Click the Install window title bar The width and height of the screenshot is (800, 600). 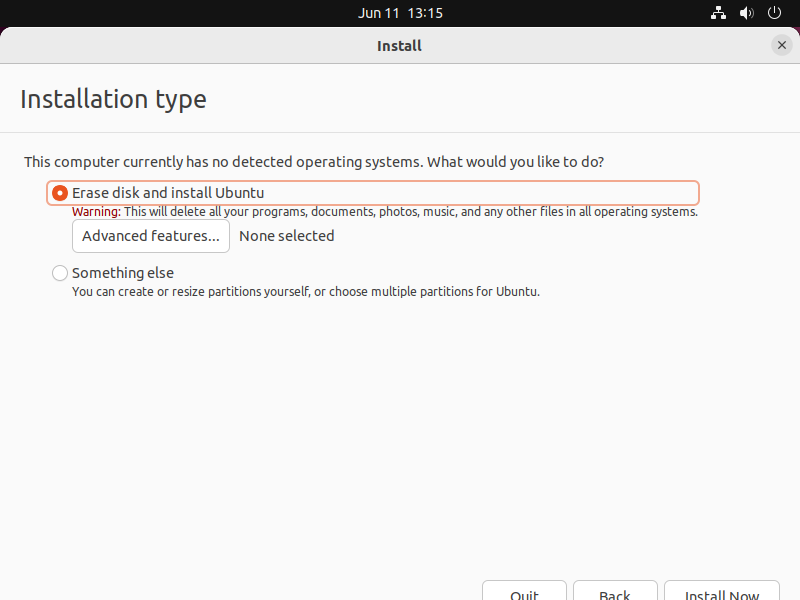(399, 45)
